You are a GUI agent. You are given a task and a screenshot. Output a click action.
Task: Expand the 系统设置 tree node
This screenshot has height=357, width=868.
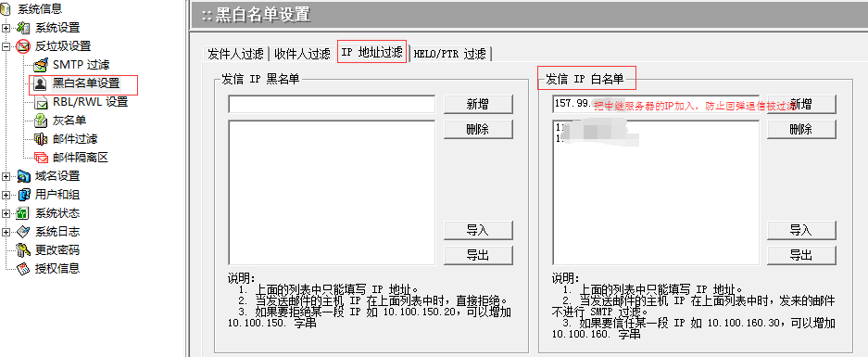[6, 28]
